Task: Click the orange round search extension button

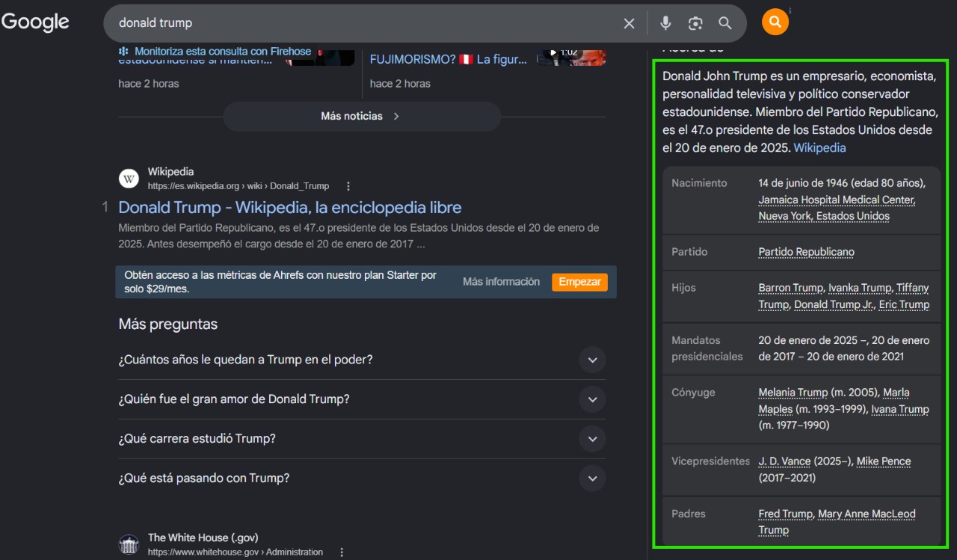Action: tap(775, 22)
